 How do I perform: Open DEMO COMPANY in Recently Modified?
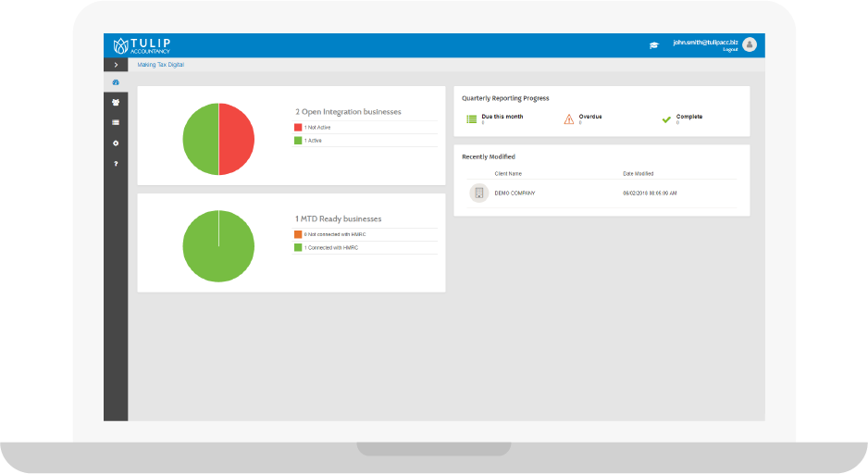(515, 193)
